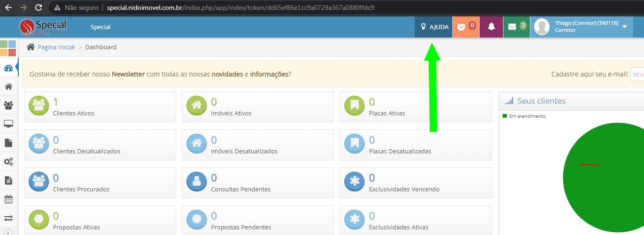Open the envelope messages icon with 3 badge
Image resolution: width=644 pixels, height=235 pixels.
coord(516,27)
